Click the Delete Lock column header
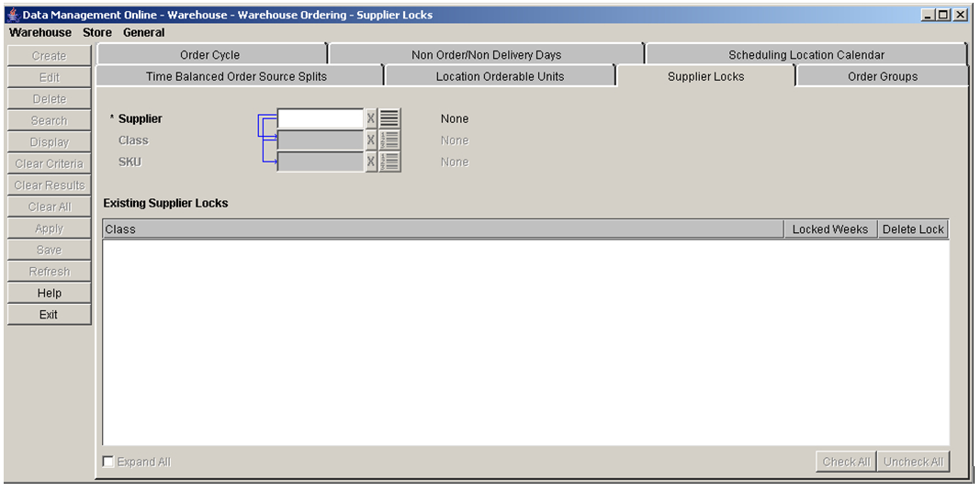Image resolution: width=980 pixels, height=491 pixels. 913,229
